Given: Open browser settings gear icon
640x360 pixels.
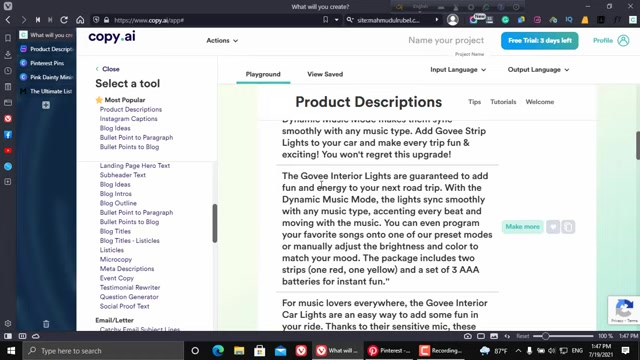Looking at the screenshot, I should tap(8, 323).
